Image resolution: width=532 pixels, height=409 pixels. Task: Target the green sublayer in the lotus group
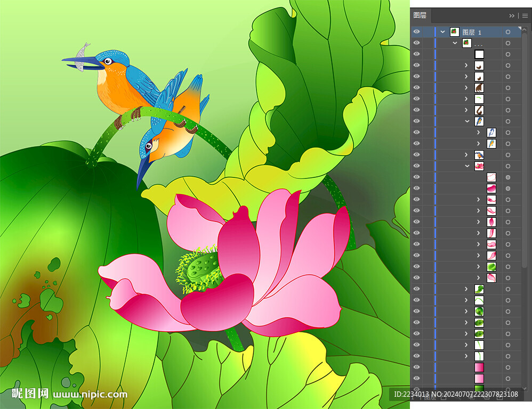(508, 267)
